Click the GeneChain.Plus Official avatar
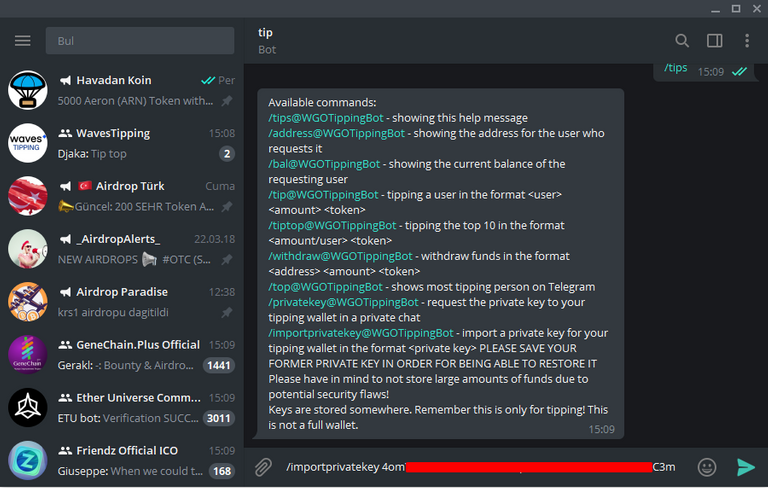The height and width of the screenshot is (488, 768). click(27, 355)
